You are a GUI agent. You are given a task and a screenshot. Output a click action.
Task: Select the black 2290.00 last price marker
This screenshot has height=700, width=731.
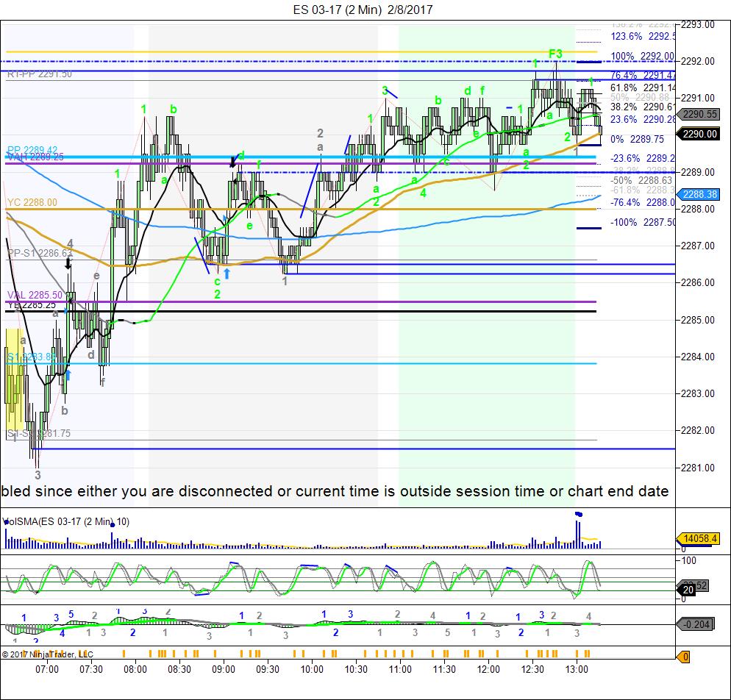coord(699,135)
